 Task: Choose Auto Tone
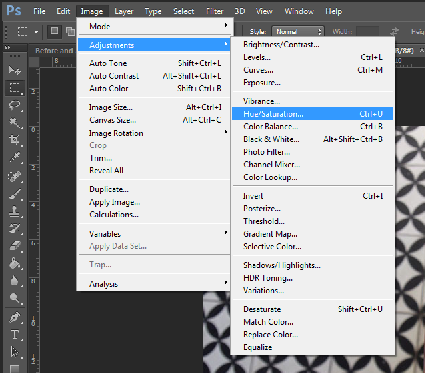154,63
